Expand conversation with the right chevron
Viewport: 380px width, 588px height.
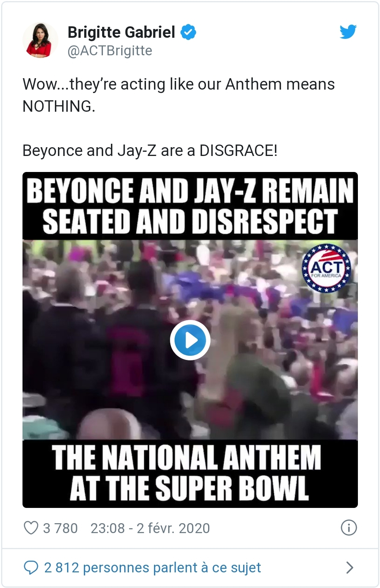pos(349,567)
